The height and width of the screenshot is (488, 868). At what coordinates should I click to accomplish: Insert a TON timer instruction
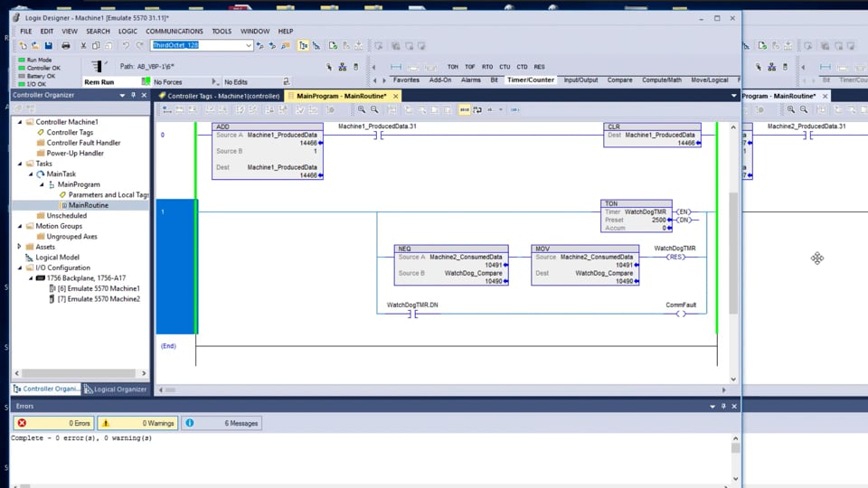point(453,67)
